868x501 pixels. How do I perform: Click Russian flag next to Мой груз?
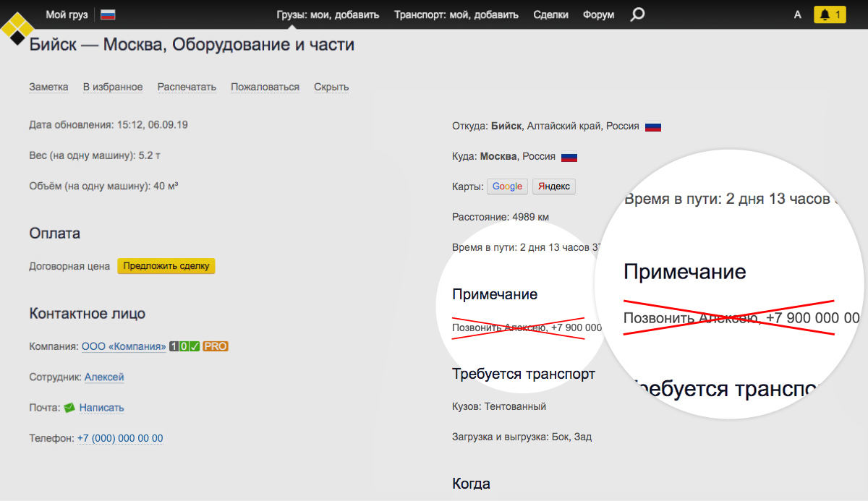(108, 14)
